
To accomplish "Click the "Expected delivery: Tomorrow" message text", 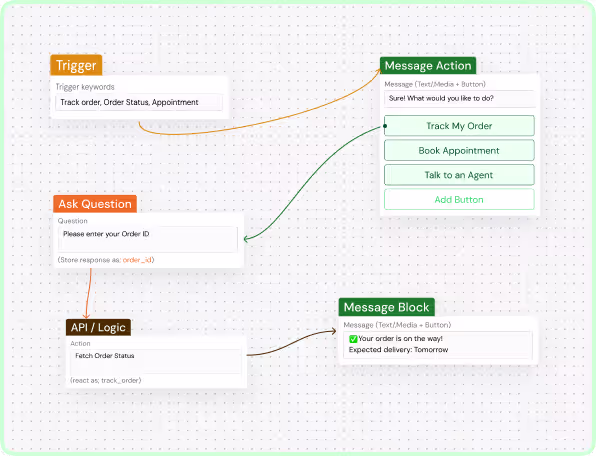I will click(x=398, y=350).
